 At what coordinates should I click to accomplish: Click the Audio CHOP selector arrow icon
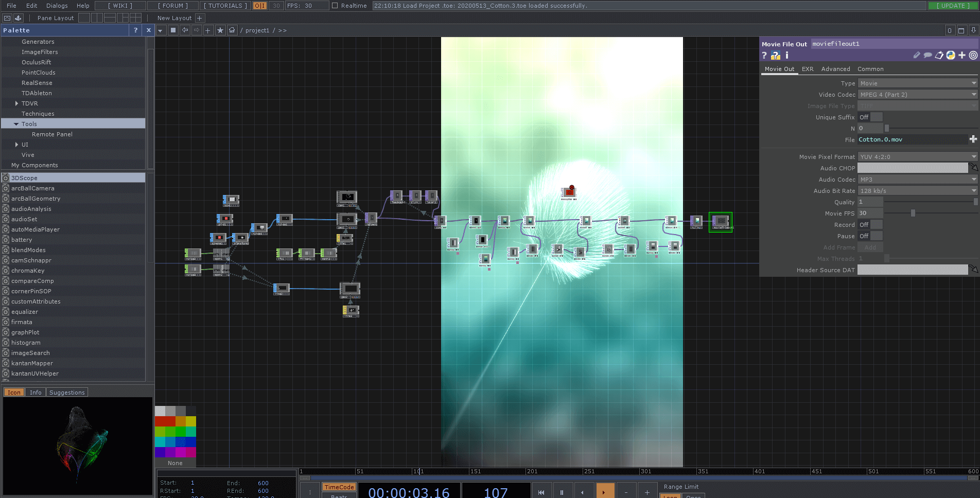click(x=973, y=168)
